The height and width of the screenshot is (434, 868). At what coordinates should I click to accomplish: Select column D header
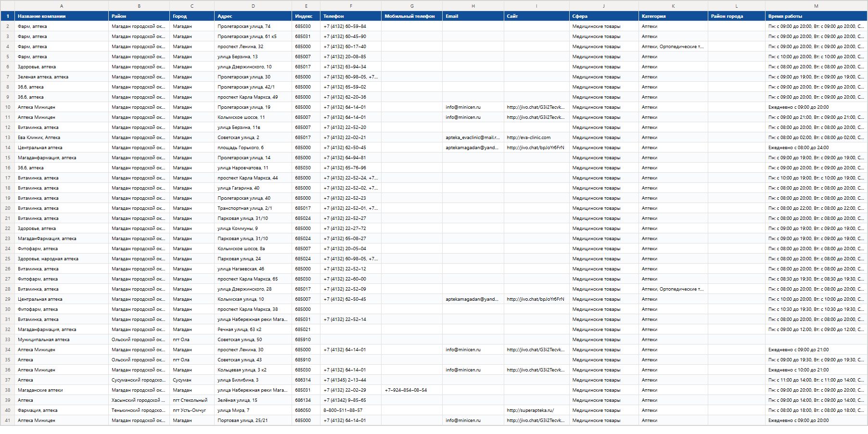253,6
